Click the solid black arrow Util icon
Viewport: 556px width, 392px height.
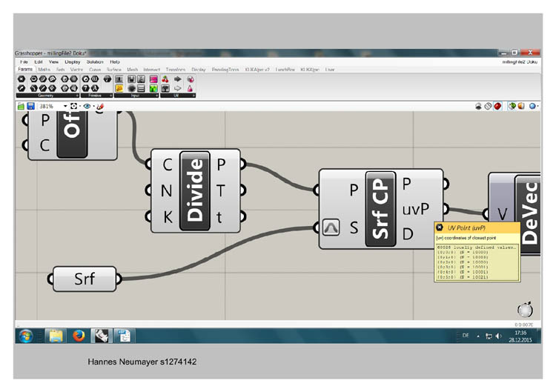coord(178,79)
